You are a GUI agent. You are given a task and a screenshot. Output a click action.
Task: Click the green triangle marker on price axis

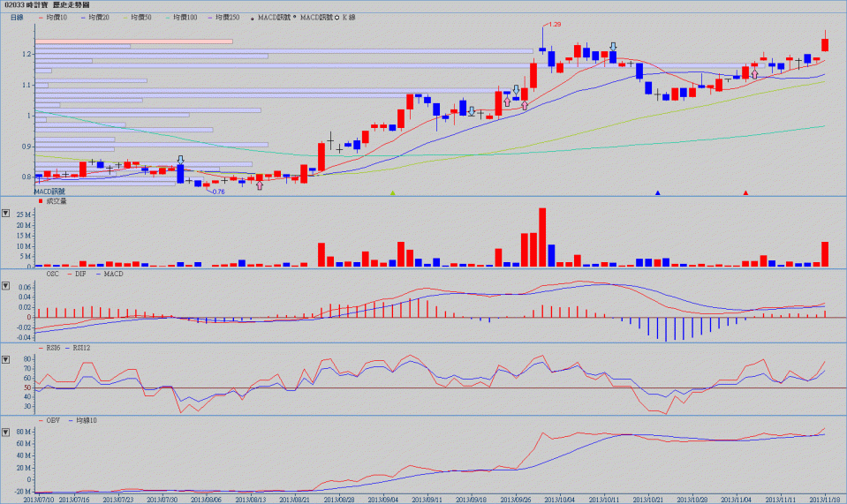point(393,192)
